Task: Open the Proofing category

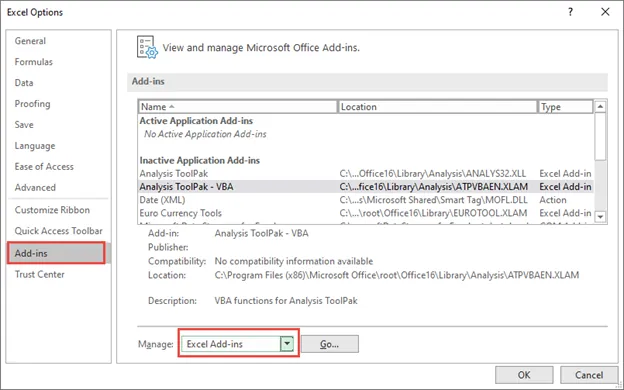Action: point(33,104)
